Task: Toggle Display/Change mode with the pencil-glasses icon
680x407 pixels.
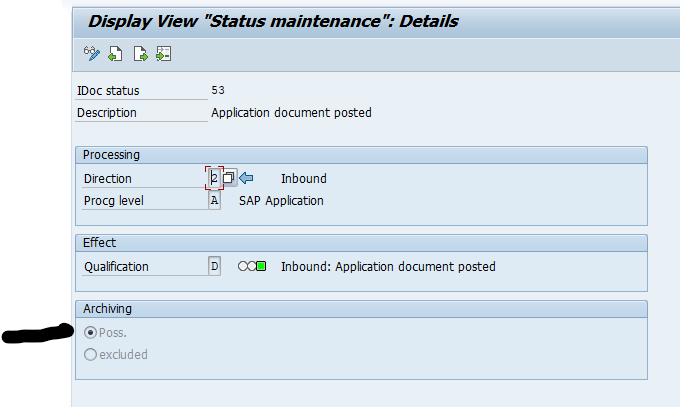Action: [x=91, y=53]
